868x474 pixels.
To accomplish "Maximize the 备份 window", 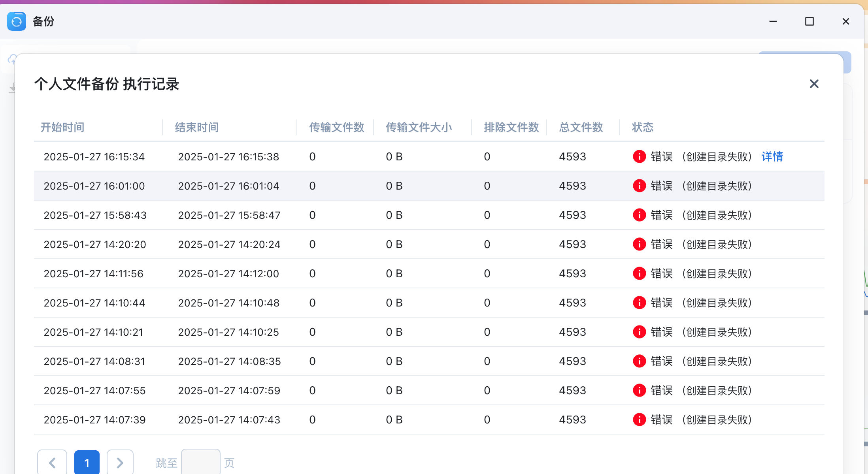I will pos(809,21).
